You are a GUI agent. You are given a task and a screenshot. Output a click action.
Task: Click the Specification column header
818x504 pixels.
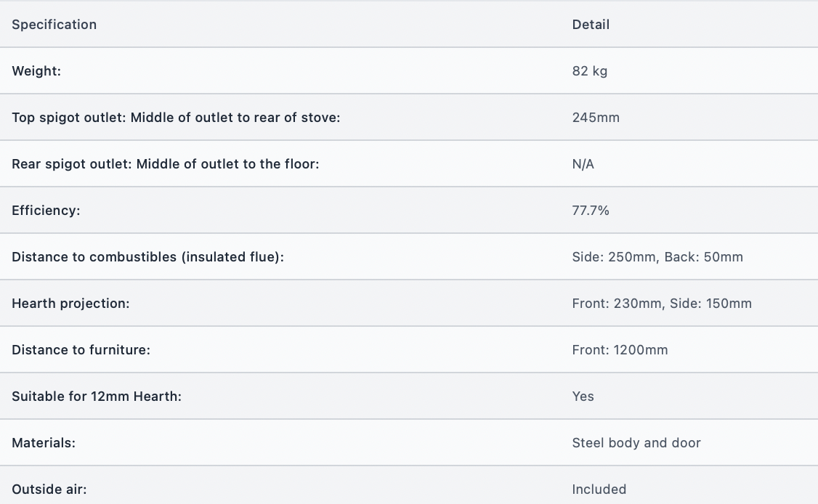click(x=54, y=25)
